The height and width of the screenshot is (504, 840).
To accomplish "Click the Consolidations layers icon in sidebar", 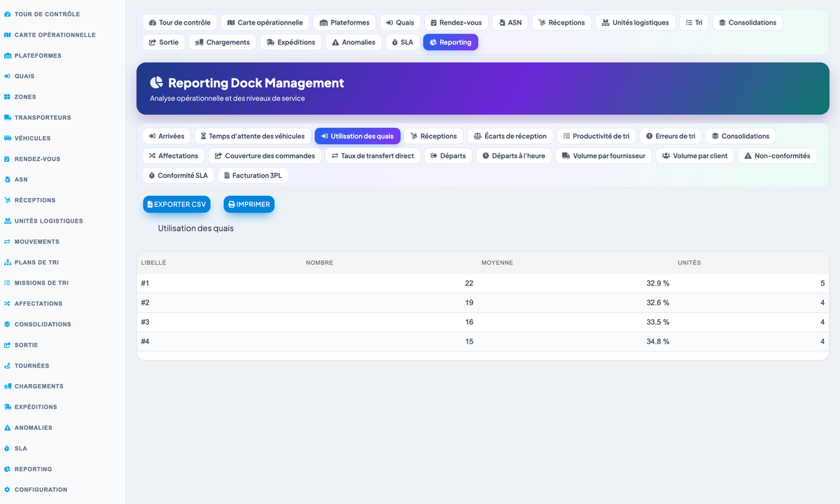I will 7,324.
